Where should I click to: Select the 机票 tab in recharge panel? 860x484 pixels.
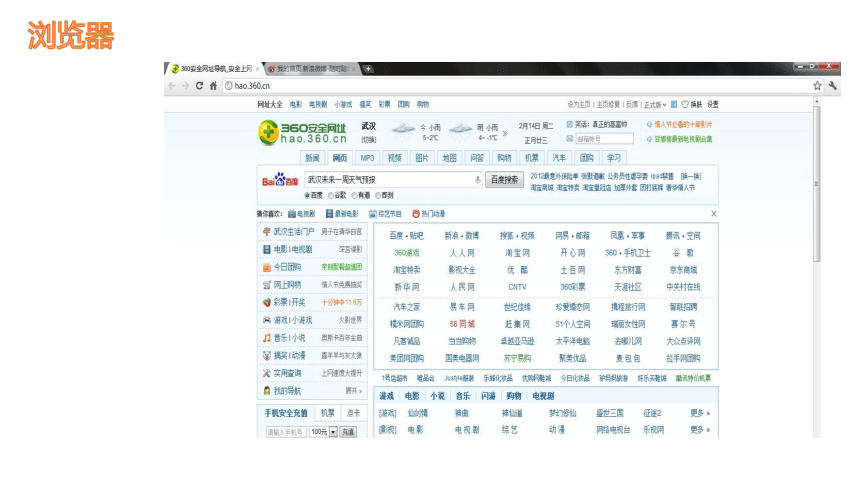pos(327,413)
